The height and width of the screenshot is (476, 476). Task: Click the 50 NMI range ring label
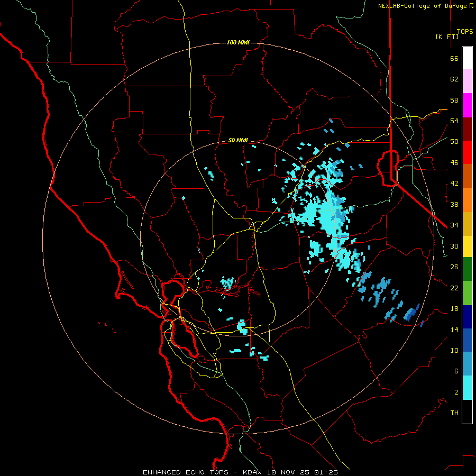point(238,140)
